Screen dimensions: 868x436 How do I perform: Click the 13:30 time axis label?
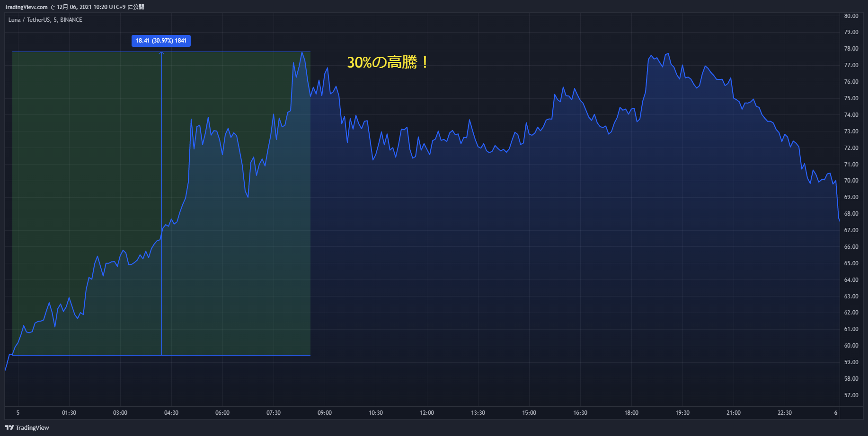pyautogui.click(x=478, y=413)
